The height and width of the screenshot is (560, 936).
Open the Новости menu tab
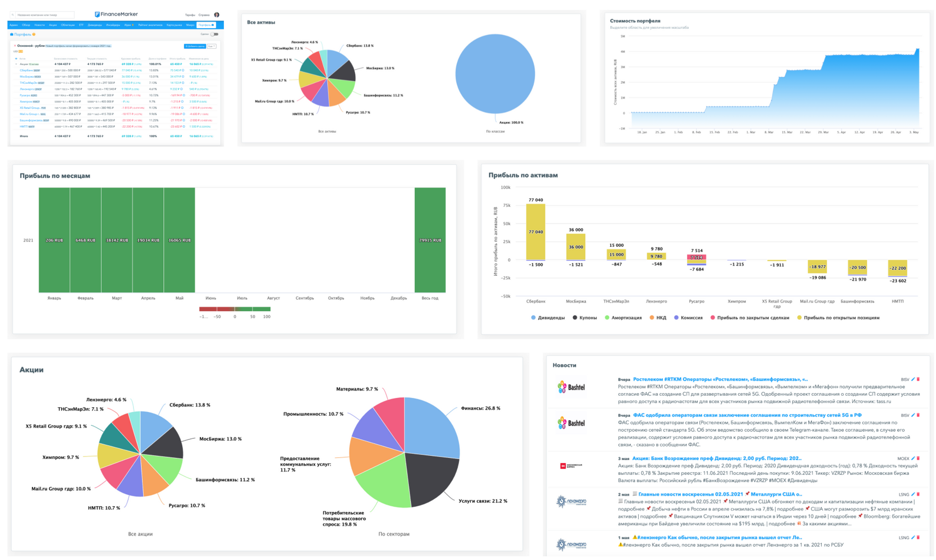pos(40,25)
